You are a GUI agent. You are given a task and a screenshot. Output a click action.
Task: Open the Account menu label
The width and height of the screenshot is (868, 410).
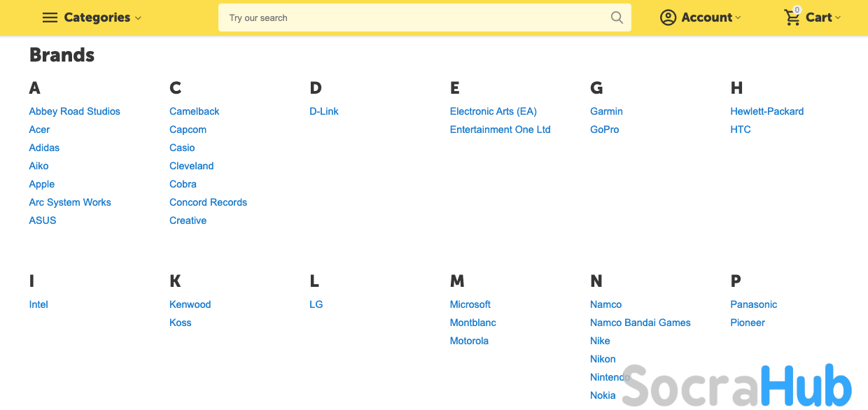[707, 17]
